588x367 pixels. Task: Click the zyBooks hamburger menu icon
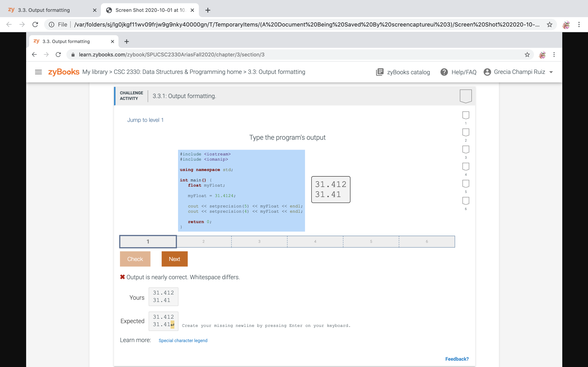click(38, 72)
